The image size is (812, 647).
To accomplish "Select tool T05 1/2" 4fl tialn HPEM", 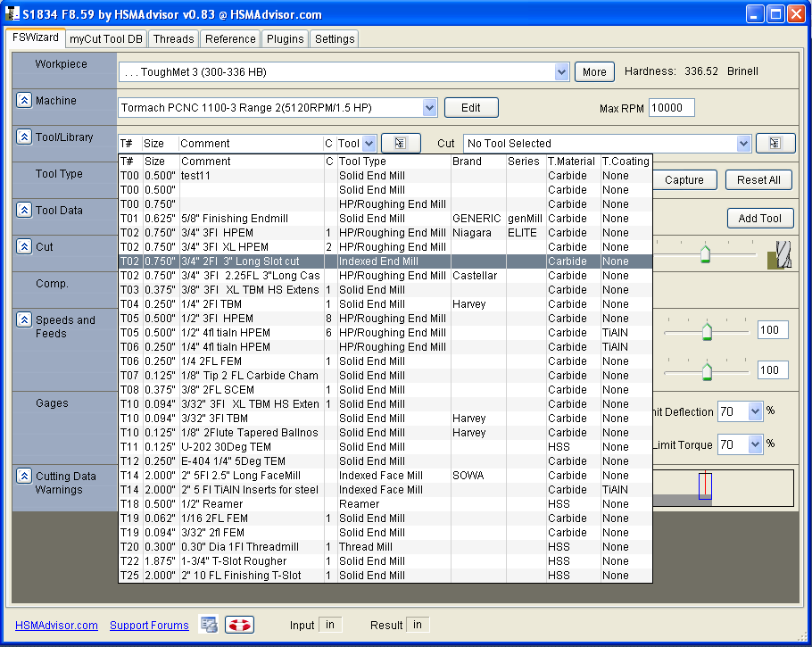I will click(x=385, y=333).
